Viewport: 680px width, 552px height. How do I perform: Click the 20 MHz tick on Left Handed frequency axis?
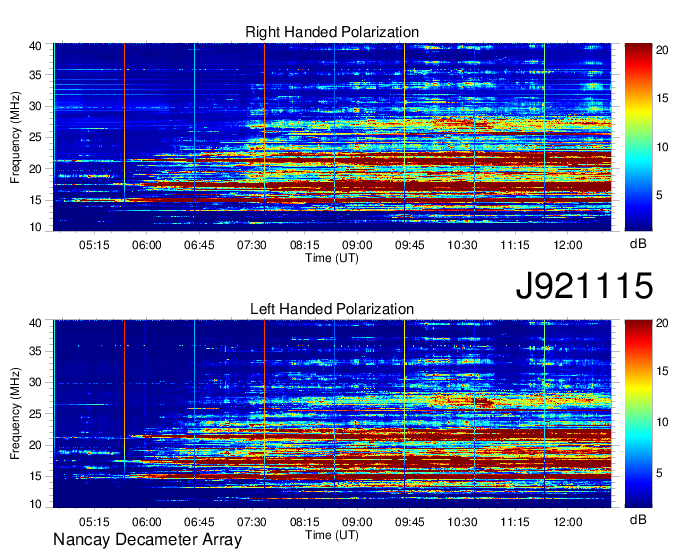35,445
